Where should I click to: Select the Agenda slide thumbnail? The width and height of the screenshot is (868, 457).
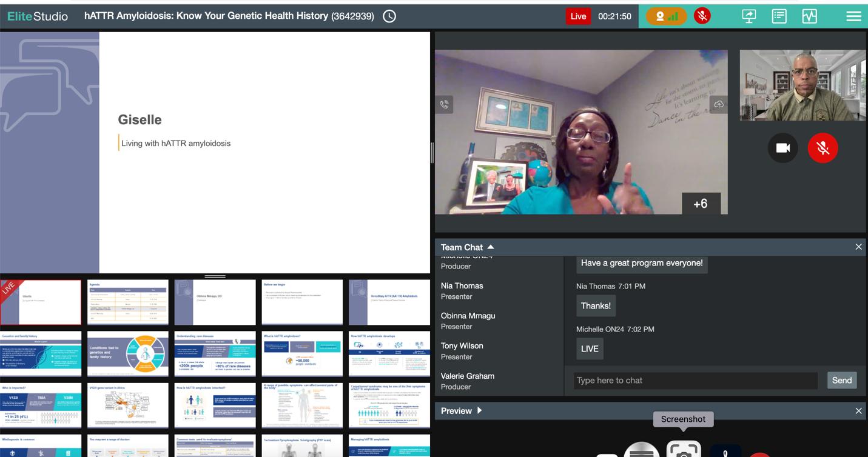(x=128, y=302)
